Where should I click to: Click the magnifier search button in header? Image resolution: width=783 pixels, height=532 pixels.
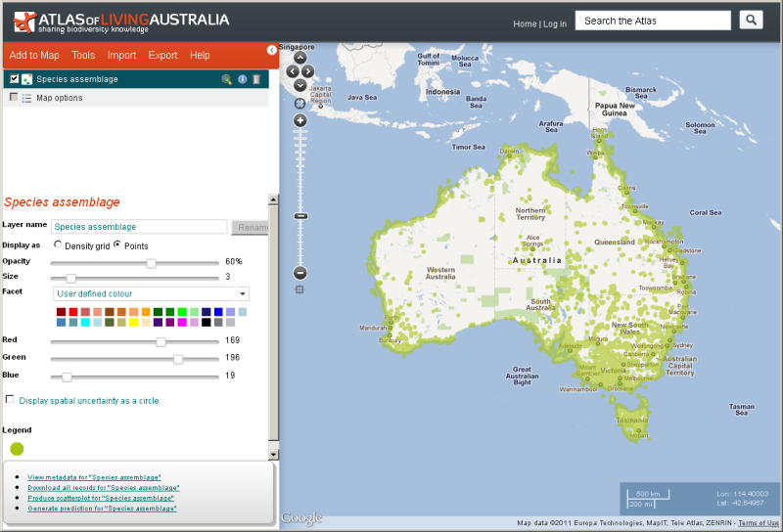(751, 21)
